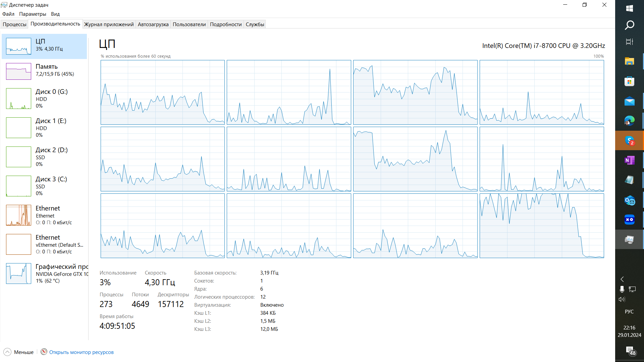Screen dimensions: 644x362
Task: Click the Дескрипторы count 157112
Action: (x=171, y=304)
